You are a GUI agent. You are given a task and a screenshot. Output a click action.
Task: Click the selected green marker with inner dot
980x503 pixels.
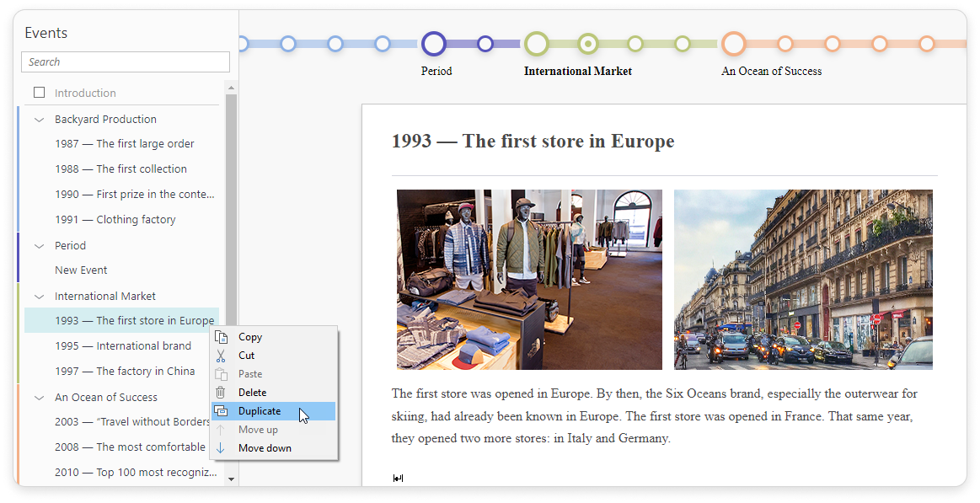587,44
